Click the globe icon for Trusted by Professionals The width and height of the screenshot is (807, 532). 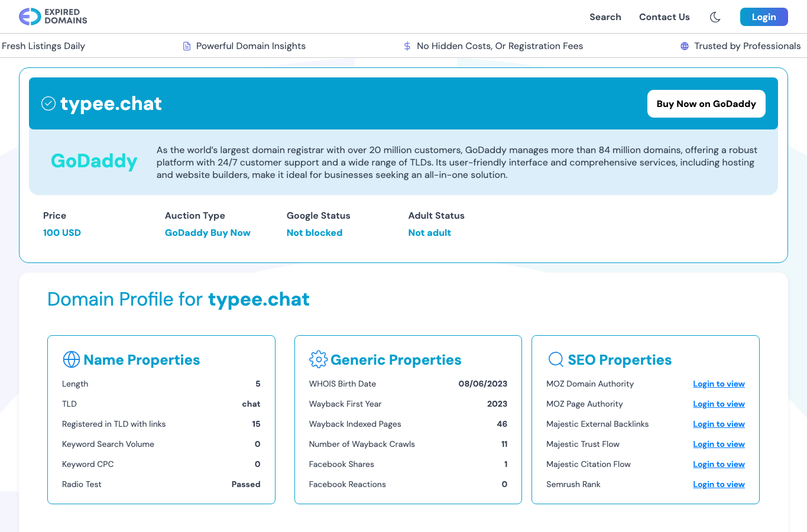tap(685, 46)
